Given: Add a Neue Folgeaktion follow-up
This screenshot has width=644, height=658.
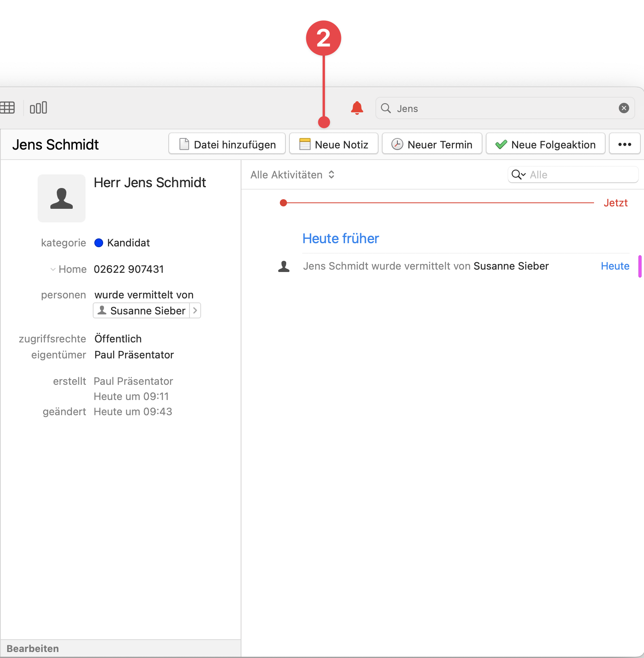Looking at the screenshot, I should (x=545, y=144).
